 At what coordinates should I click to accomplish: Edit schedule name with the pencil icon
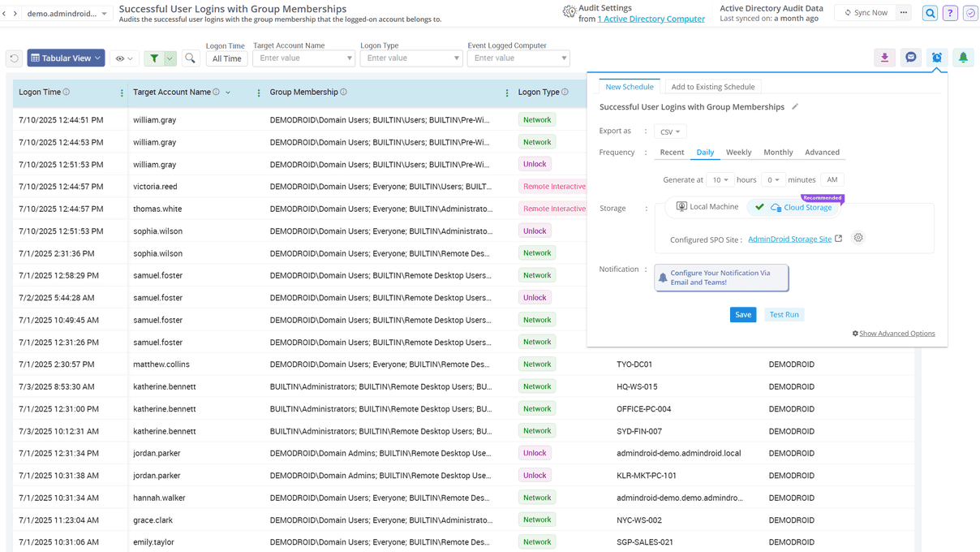(x=795, y=106)
